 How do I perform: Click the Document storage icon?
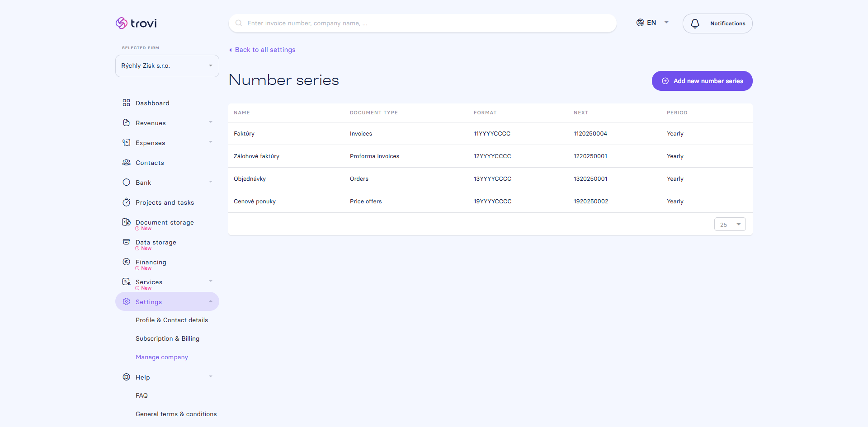click(126, 222)
